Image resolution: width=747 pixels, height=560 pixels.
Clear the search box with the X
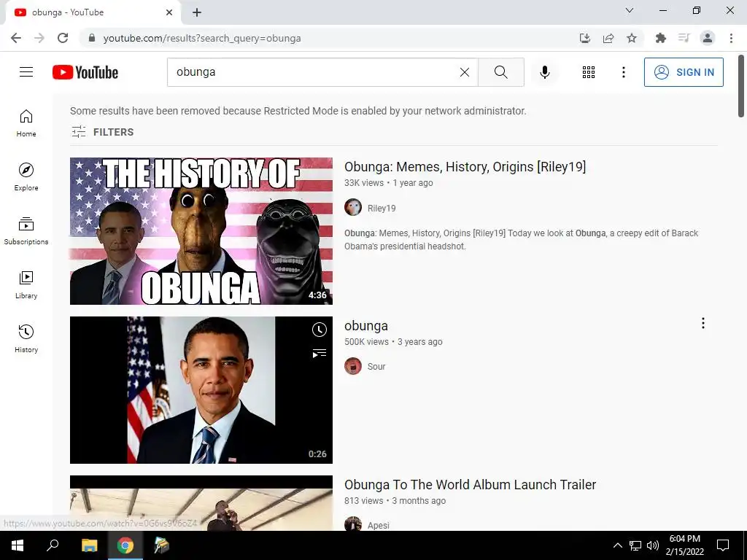click(x=465, y=72)
